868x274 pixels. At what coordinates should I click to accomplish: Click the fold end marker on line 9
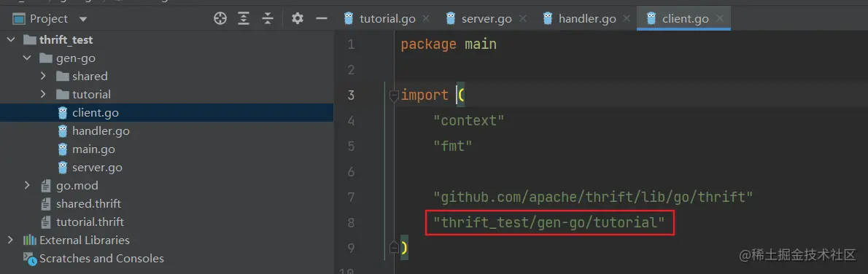click(394, 247)
